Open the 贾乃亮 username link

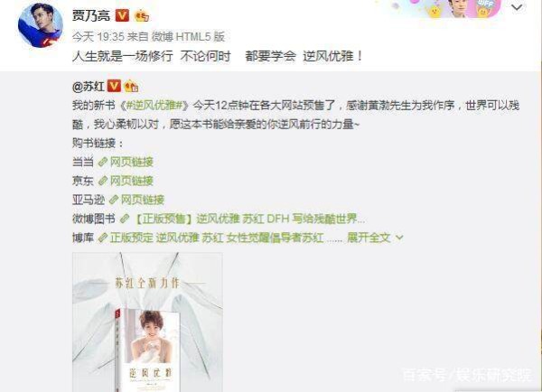(91, 15)
